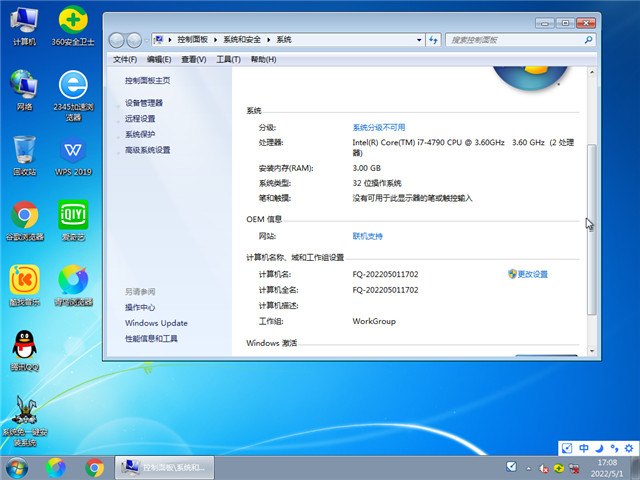The image size is (640, 480).
Task: Open the 文件(F) menu
Action: (x=125, y=60)
